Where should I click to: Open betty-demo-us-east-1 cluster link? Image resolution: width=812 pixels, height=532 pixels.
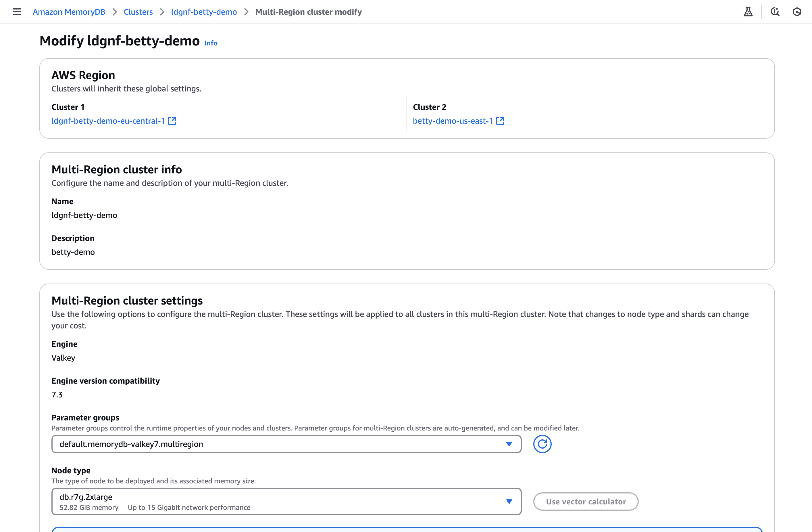click(x=453, y=121)
